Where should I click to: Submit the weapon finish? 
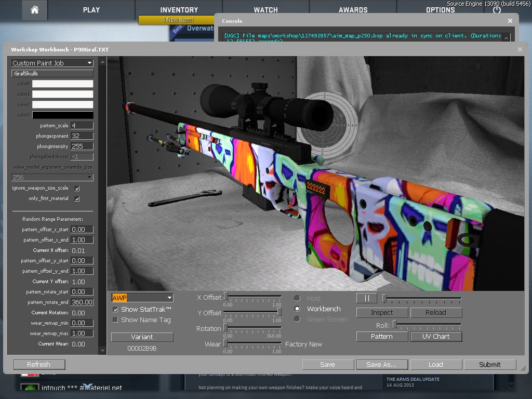click(x=490, y=364)
